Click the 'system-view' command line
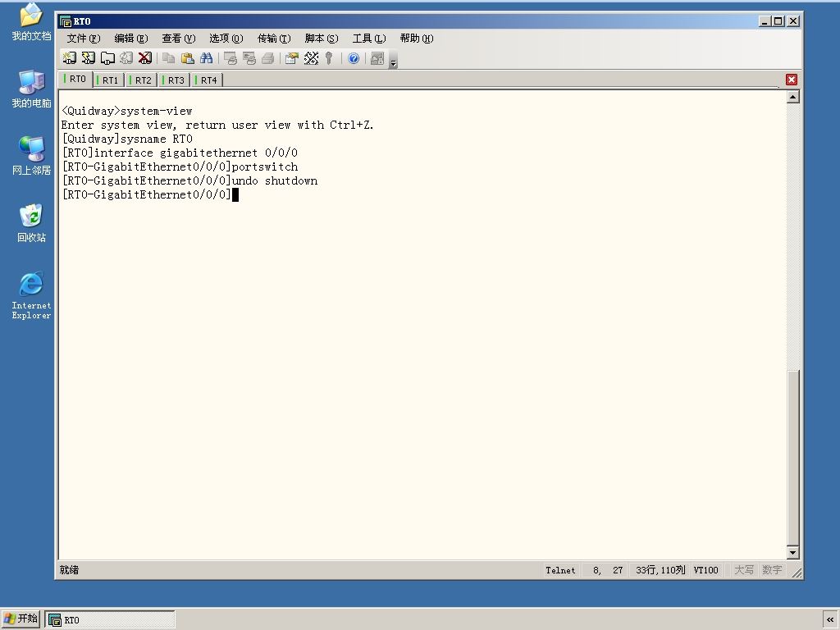840x630 pixels. pos(127,111)
